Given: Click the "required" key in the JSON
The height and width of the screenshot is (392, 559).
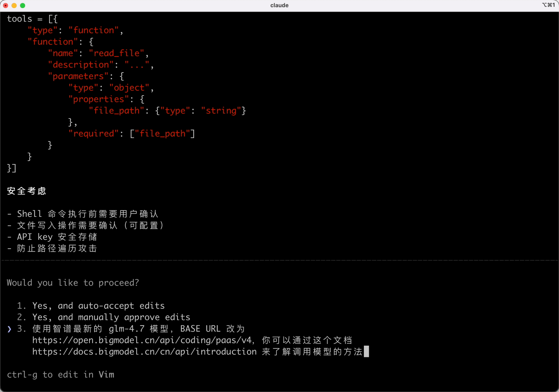Looking at the screenshot, I should tap(94, 134).
